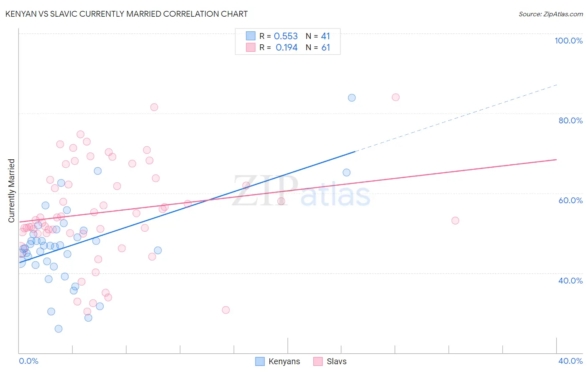
Task: Click the pink swatch beside R = 0.194
Action: [x=251, y=47]
